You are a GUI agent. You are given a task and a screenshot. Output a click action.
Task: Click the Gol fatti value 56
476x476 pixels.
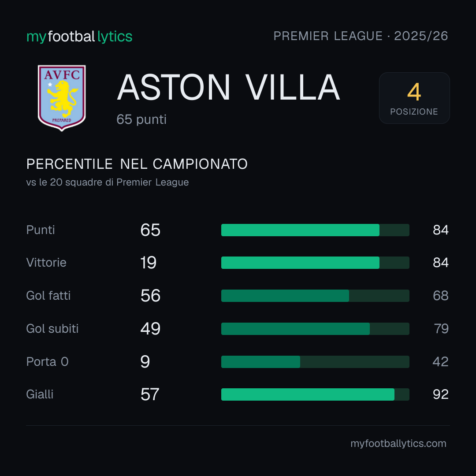(x=150, y=296)
